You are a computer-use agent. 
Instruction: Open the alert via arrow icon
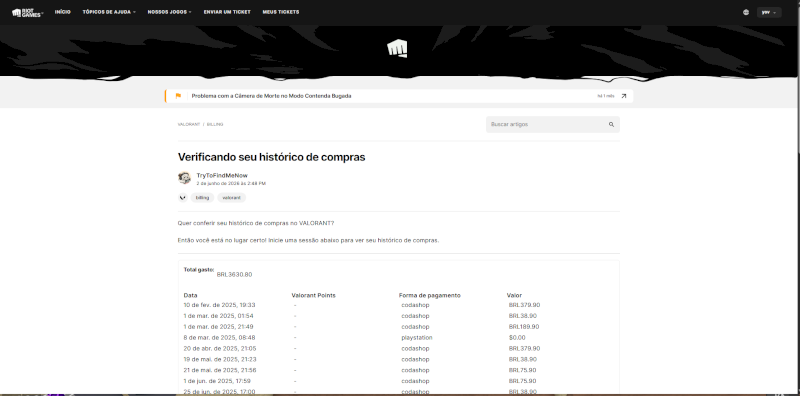tap(623, 96)
